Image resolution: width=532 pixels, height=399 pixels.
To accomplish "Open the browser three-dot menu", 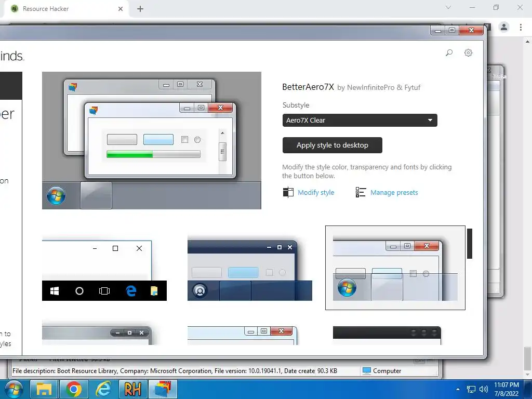I will click(x=521, y=27).
